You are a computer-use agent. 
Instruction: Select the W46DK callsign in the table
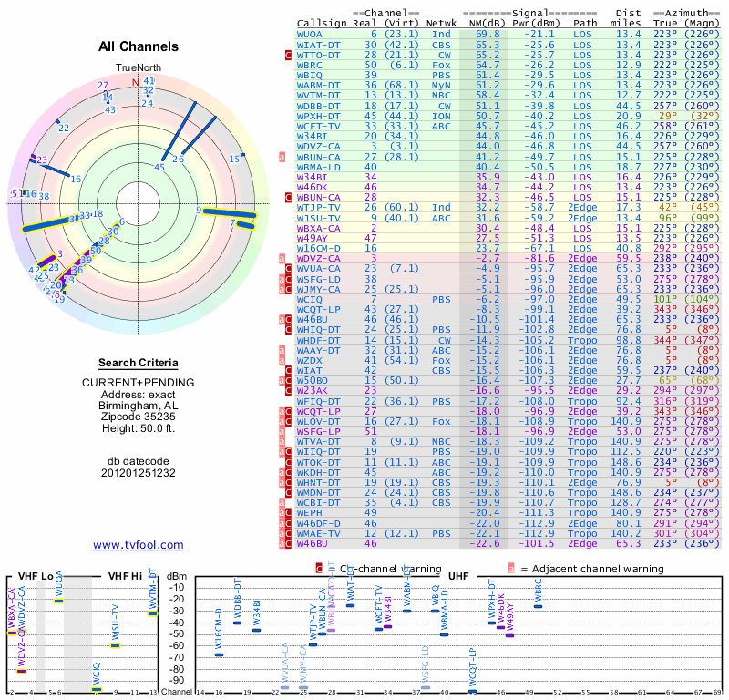pos(312,188)
